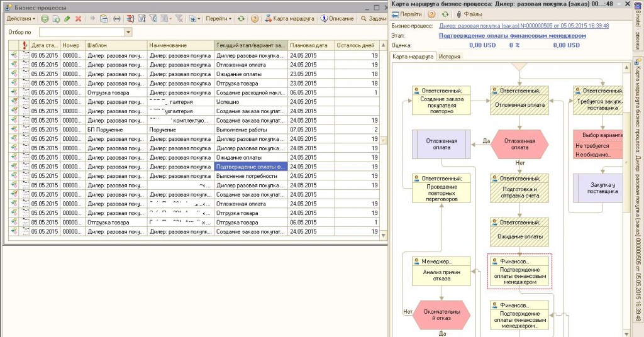Screen dimensions: 644x337
Task: Click the Отбор по input field
Action: point(82,32)
